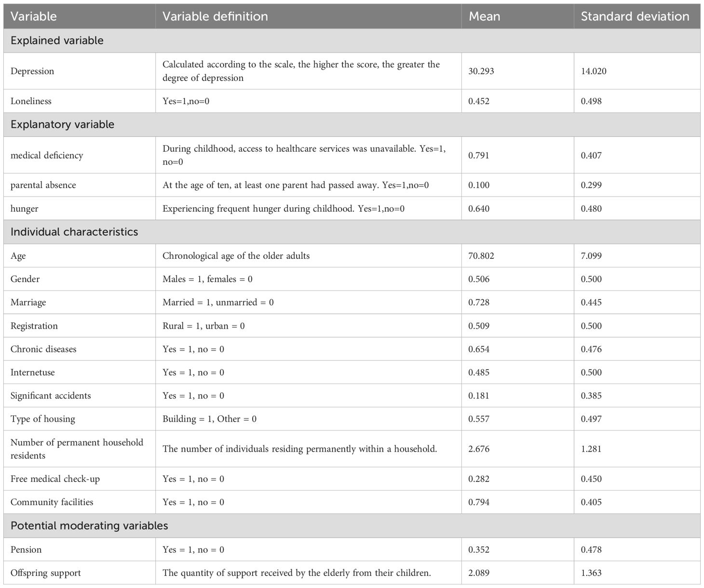Select the Depression mean value 30.293
The height and width of the screenshot is (588, 704).
click(x=481, y=71)
